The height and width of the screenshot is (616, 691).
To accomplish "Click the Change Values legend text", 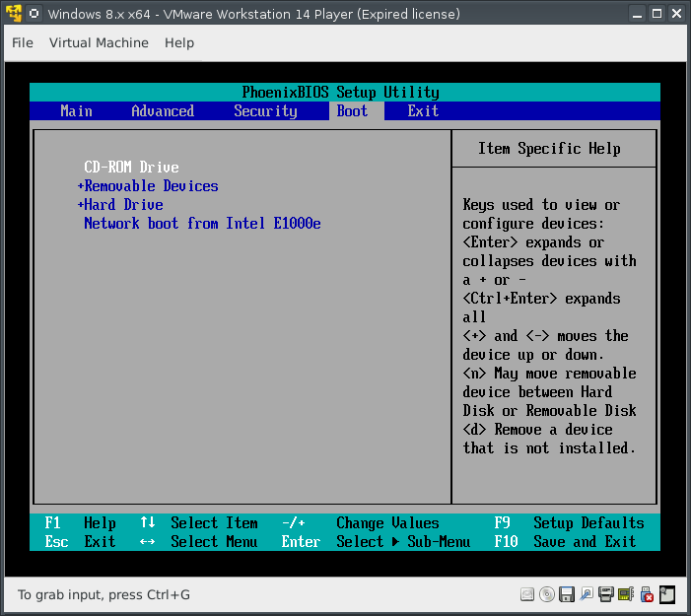I will coord(387,523).
